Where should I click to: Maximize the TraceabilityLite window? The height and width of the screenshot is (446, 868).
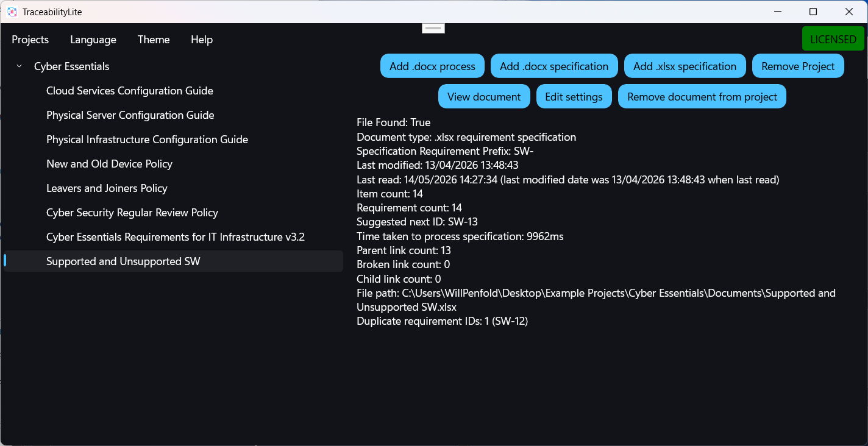(x=813, y=12)
